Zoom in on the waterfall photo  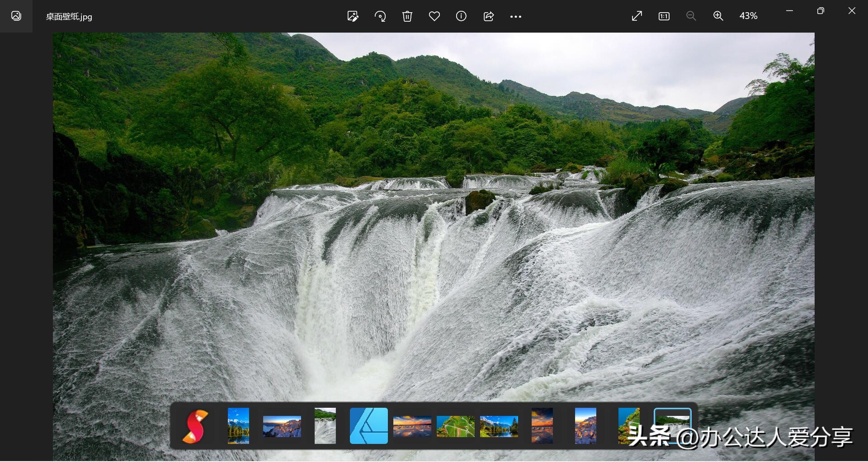[718, 16]
